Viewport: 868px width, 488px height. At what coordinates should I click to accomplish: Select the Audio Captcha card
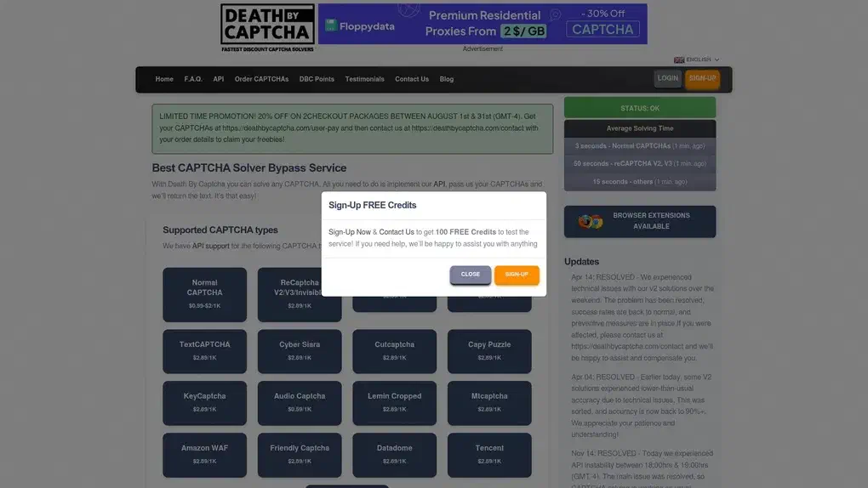[x=300, y=403]
